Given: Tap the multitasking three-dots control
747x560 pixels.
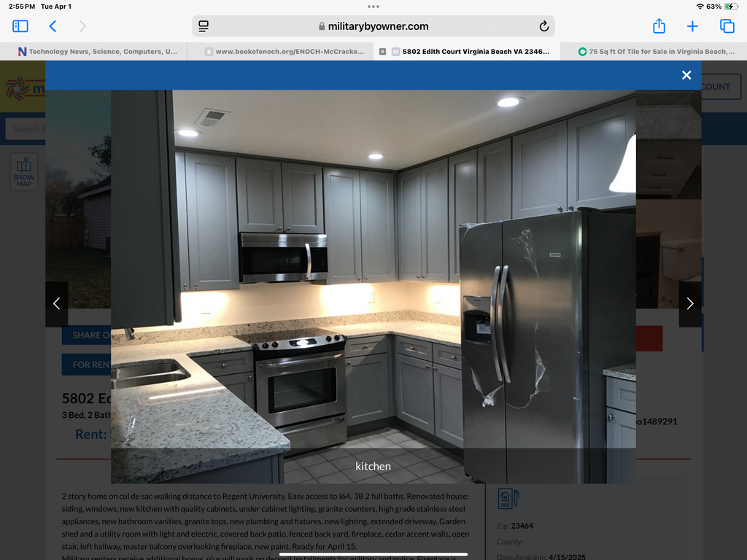Looking at the screenshot, I should point(373,7).
